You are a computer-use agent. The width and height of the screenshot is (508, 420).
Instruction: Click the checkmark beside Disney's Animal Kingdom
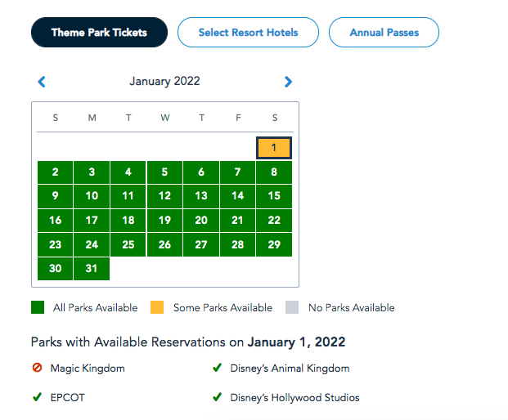click(217, 368)
